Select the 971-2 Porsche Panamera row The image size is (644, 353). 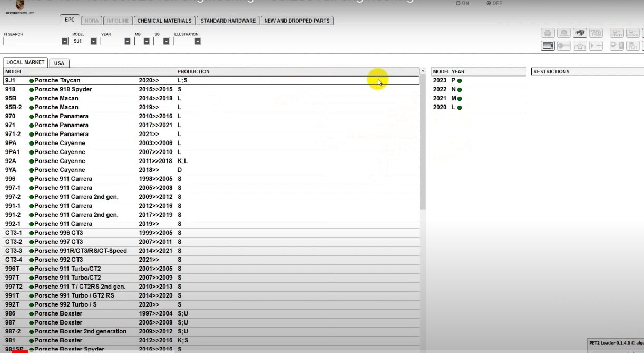(x=211, y=134)
